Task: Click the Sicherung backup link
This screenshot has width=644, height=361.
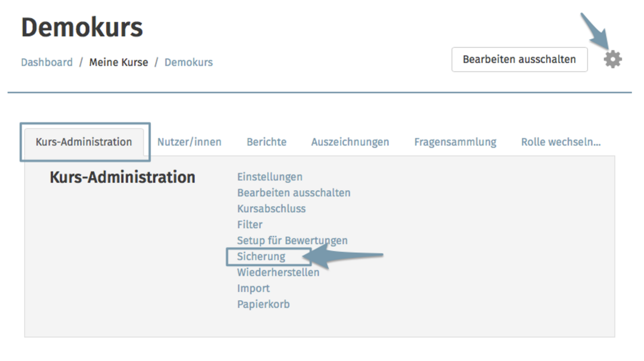Action: [x=261, y=257]
